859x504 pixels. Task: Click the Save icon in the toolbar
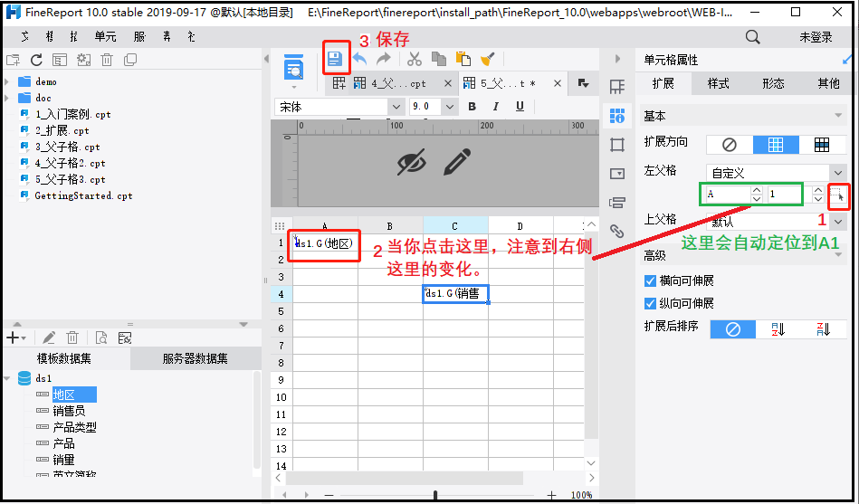(336, 59)
